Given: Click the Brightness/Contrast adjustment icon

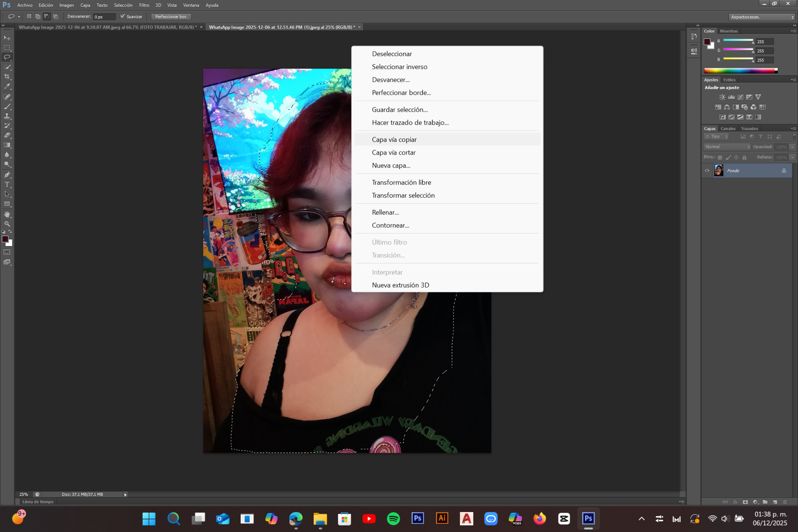Looking at the screenshot, I should [x=722, y=97].
